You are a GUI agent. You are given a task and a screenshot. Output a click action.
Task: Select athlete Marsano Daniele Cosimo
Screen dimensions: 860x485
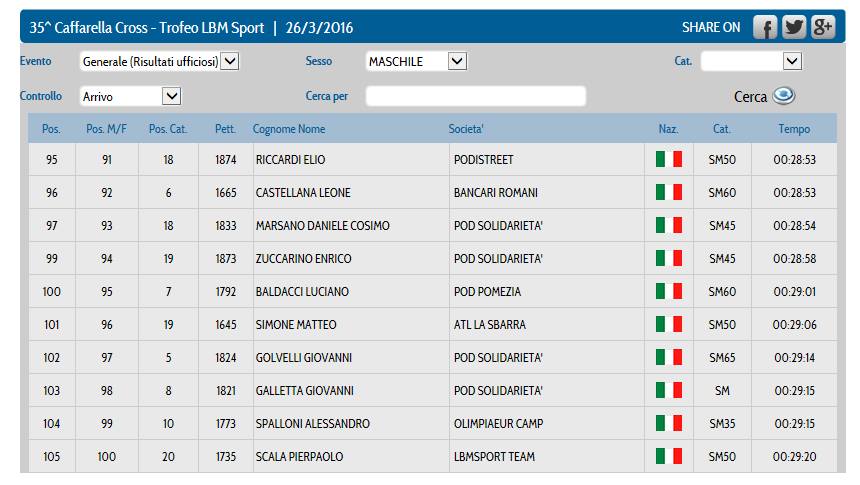pyautogui.click(x=323, y=226)
